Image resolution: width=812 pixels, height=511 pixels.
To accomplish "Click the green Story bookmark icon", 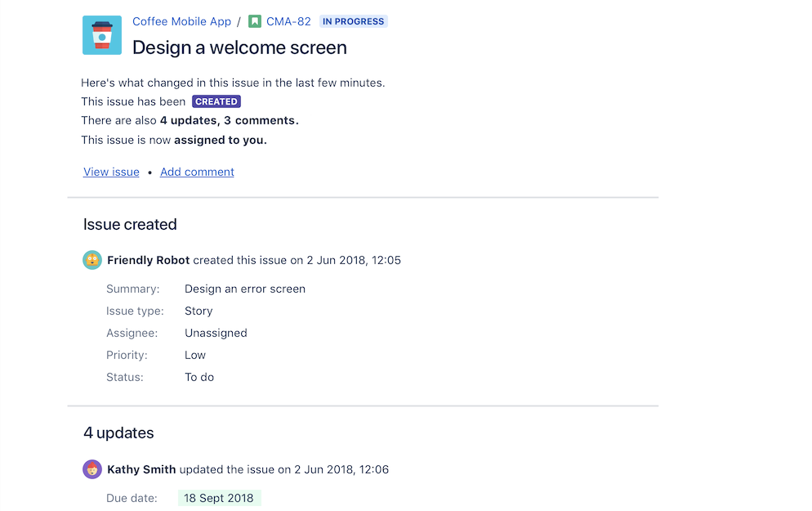I will pyautogui.click(x=255, y=22).
